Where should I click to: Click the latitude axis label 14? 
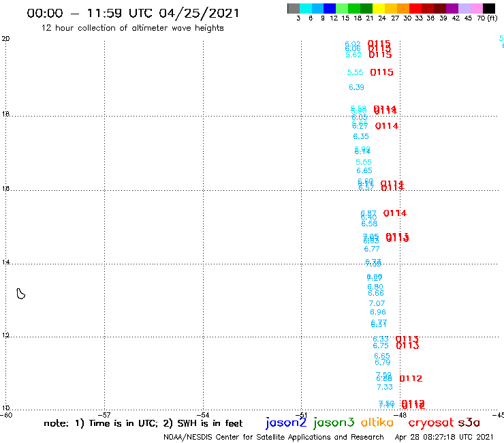(5, 262)
